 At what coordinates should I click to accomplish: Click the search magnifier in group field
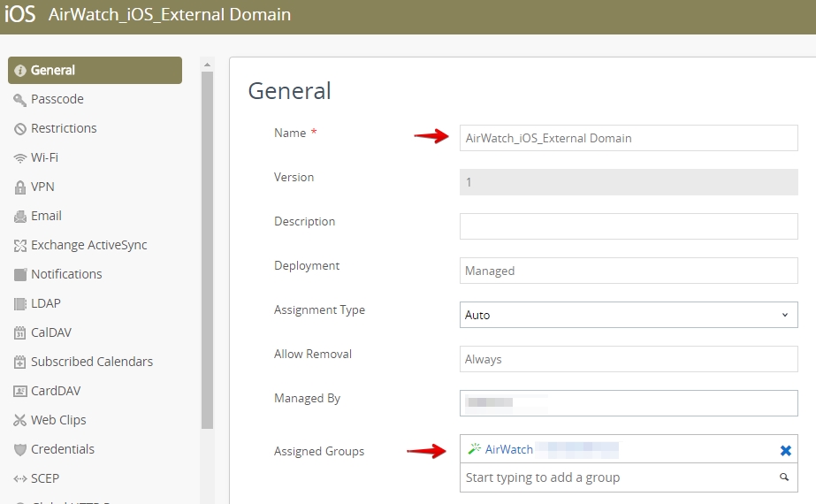pyautogui.click(x=783, y=477)
